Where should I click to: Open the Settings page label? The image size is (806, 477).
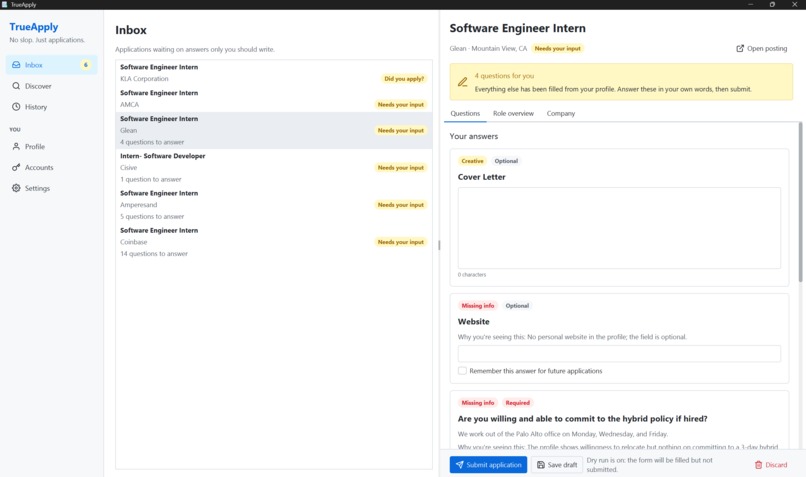tap(38, 188)
